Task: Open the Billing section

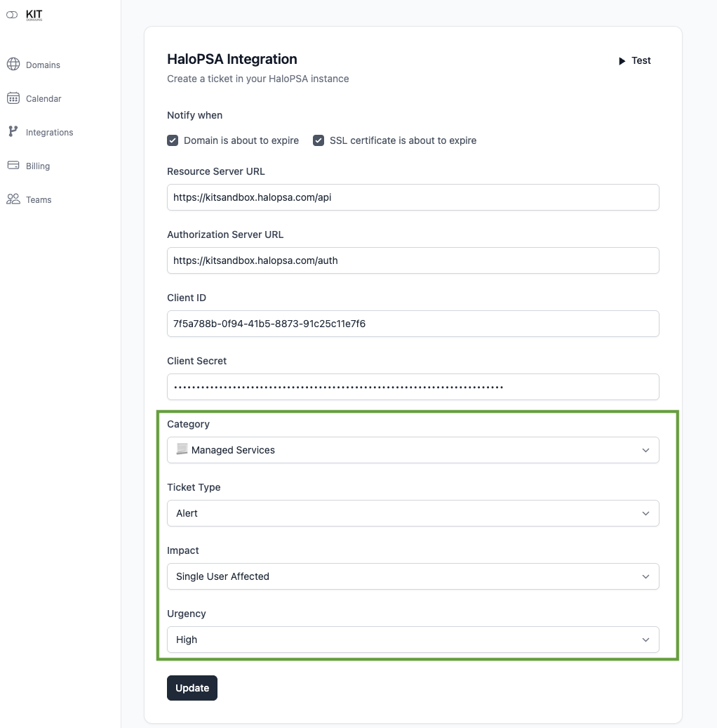Action: tap(39, 165)
